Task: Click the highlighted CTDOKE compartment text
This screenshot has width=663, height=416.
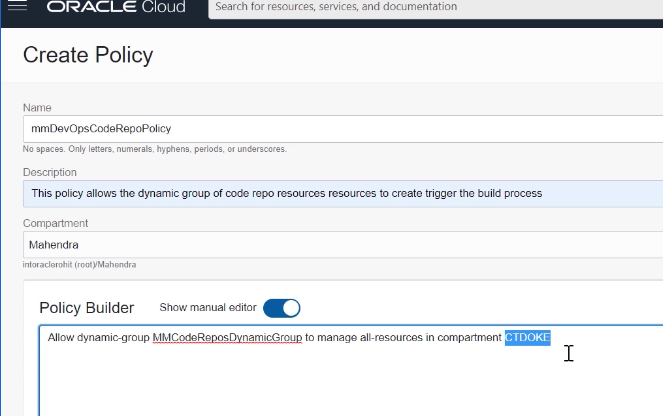Action: [x=527, y=338]
